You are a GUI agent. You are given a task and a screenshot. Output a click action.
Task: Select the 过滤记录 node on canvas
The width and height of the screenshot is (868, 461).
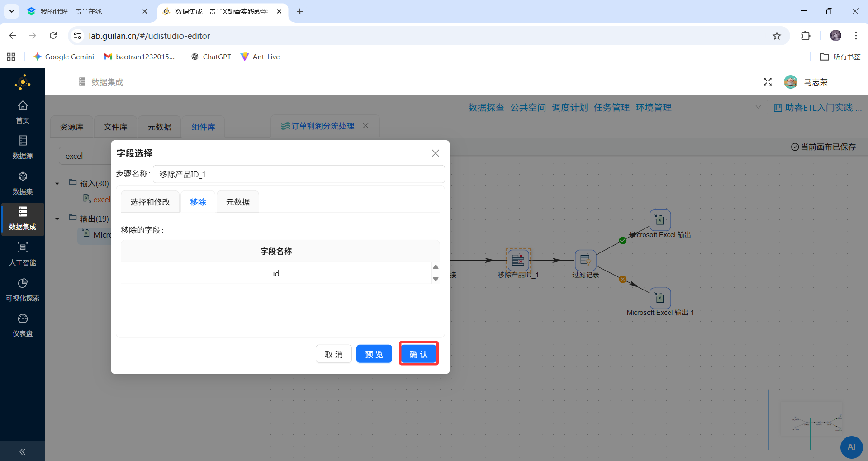pyautogui.click(x=585, y=260)
